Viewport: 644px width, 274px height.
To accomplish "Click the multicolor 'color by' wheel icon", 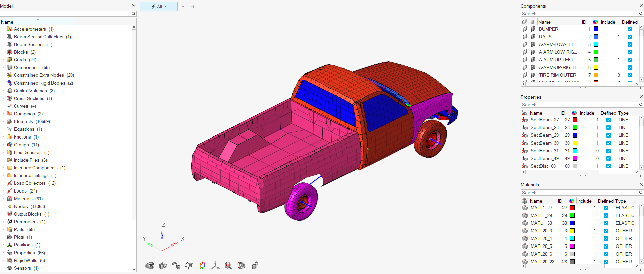I will 202,266.
